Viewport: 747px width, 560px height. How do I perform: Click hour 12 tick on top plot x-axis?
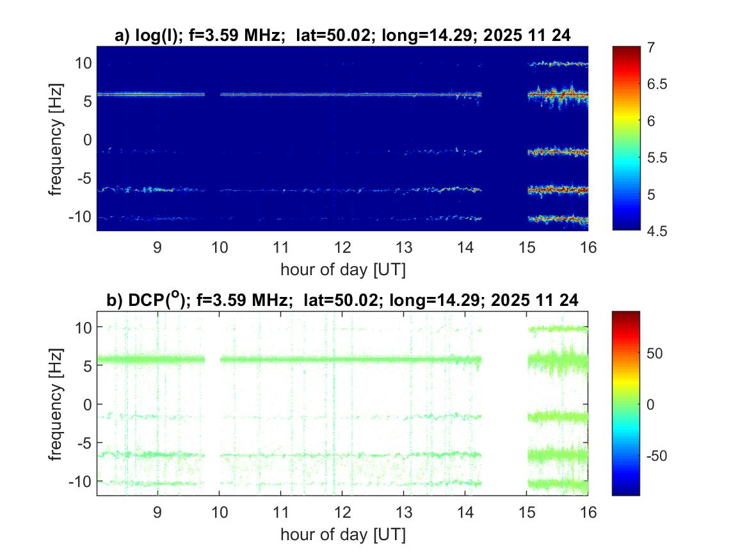pos(342,248)
